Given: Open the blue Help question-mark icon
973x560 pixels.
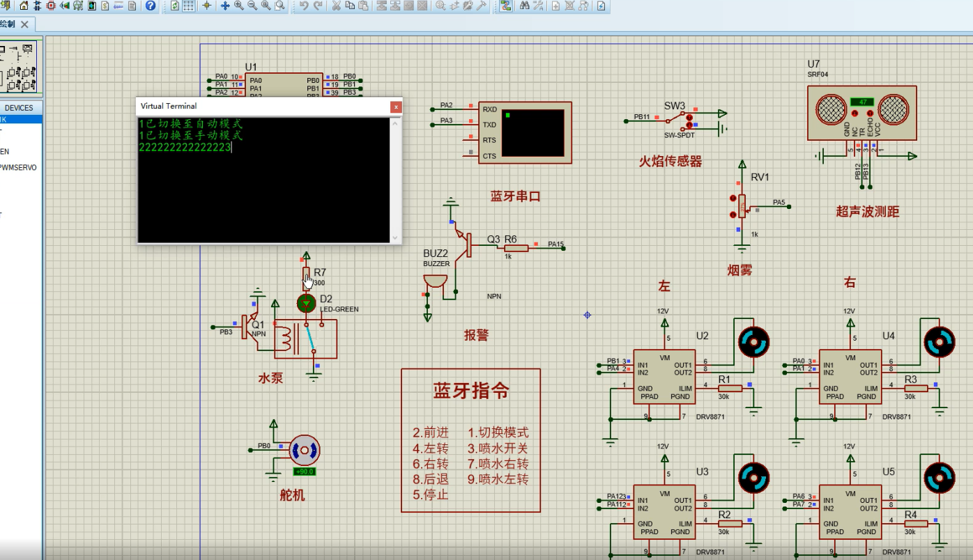Looking at the screenshot, I should pyautogui.click(x=151, y=6).
